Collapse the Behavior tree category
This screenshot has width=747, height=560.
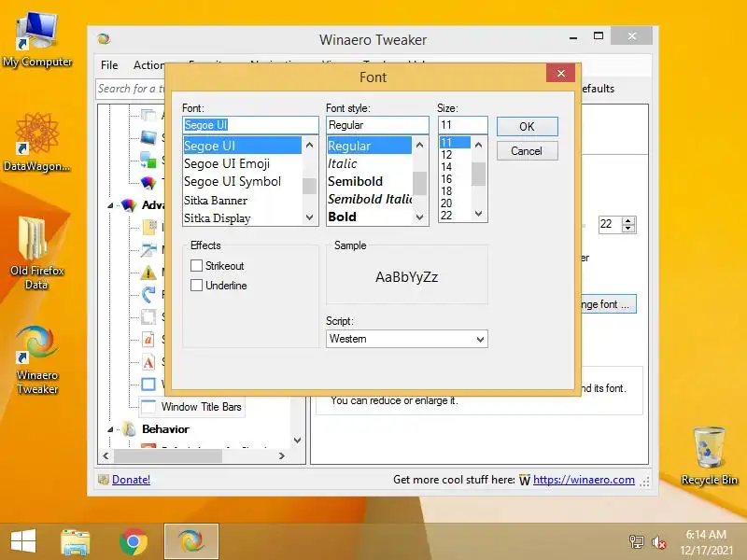[110, 429]
